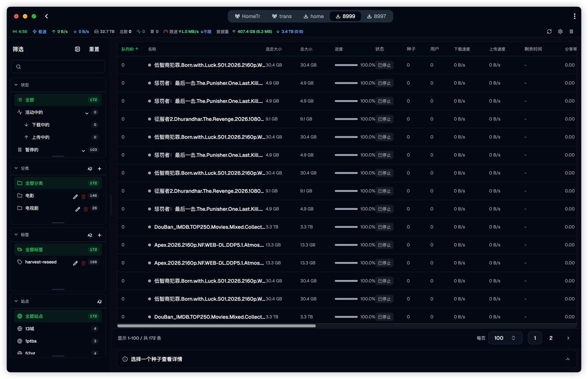
Task: Filter by 上传中的 status
Action: click(x=58, y=137)
